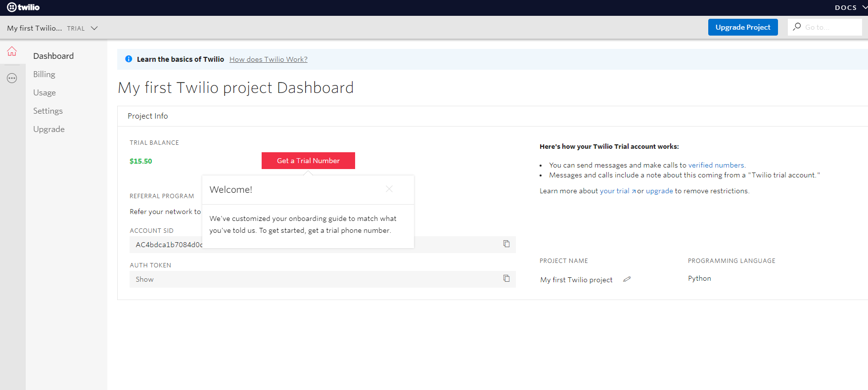Open the Usage page

(45, 92)
